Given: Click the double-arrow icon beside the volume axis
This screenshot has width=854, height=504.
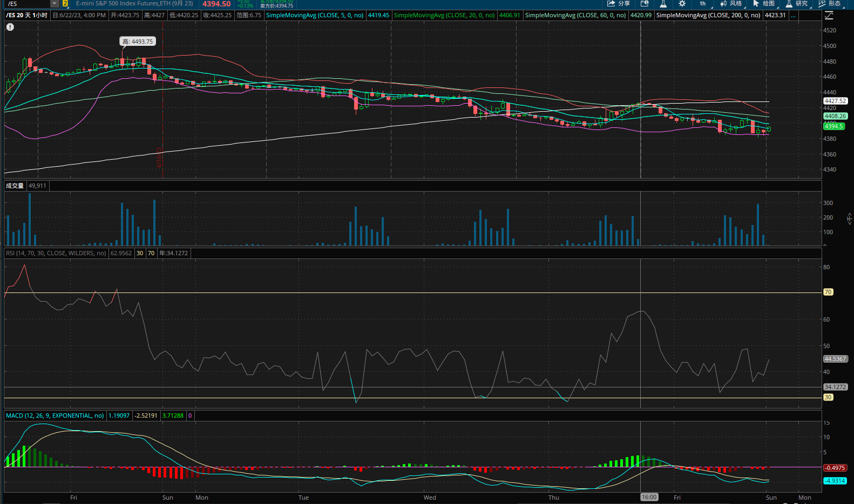Looking at the screenshot, I should coord(850,219).
